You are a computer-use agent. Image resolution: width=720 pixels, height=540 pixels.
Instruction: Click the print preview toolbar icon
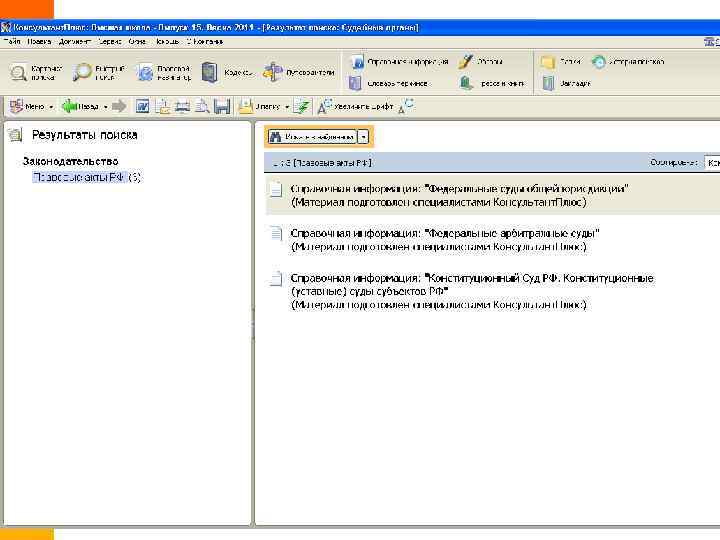pos(202,107)
